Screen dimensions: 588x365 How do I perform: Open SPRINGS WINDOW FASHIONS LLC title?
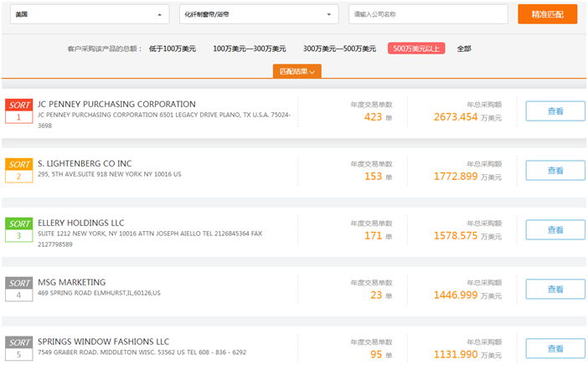[104, 342]
